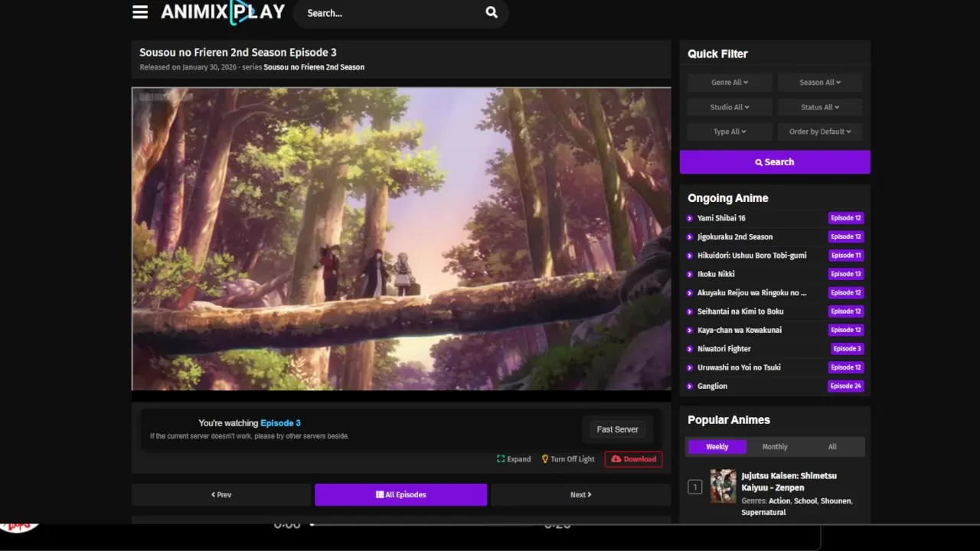
Task: Click arrow bullet icon beside Yami Shibai 16
Action: coord(690,218)
